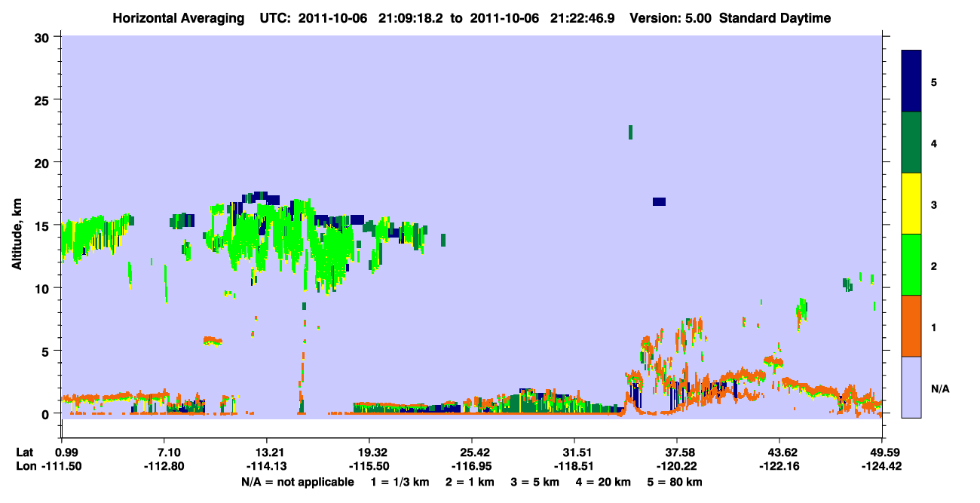This screenshot has width=980, height=503.
Task: Click legend text '4 = 20 km'
Action: point(605,482)
